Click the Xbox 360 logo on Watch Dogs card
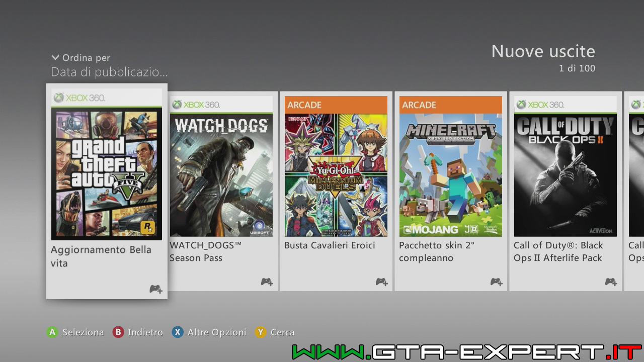Viewport: 644px width, 362px height. [196, 105]
